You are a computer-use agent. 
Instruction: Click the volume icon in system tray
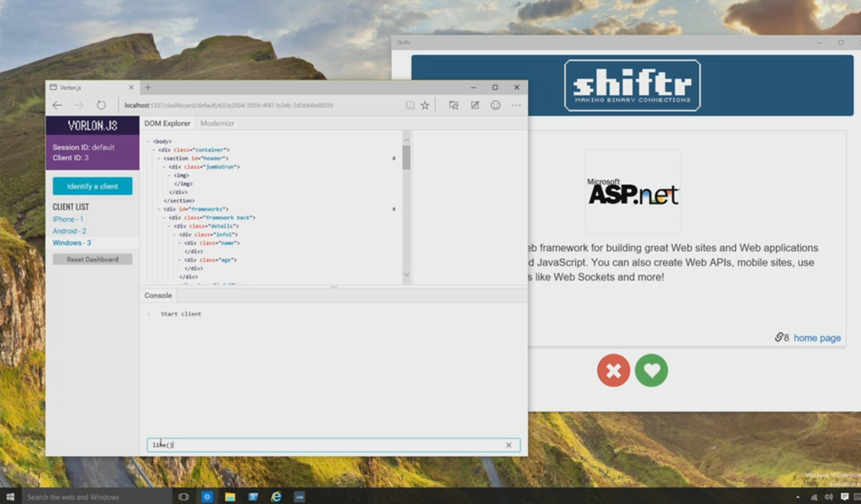point(828,497)
